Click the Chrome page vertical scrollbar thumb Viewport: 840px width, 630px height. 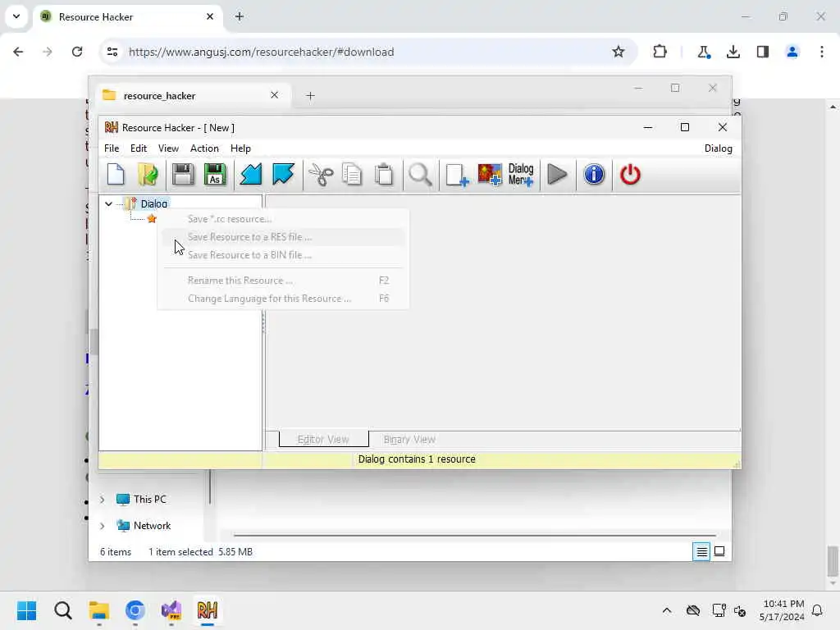coord(832,559)
